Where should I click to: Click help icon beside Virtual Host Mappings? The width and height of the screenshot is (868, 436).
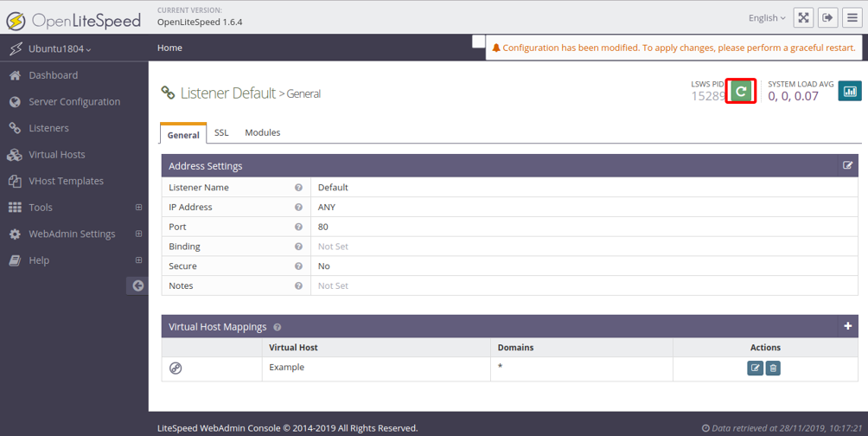[278, 327]
